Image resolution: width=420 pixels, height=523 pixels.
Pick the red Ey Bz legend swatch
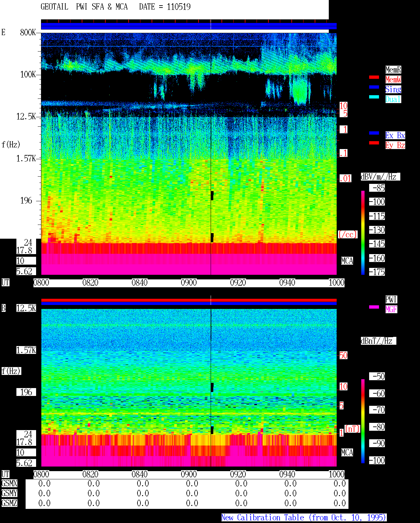374,143
